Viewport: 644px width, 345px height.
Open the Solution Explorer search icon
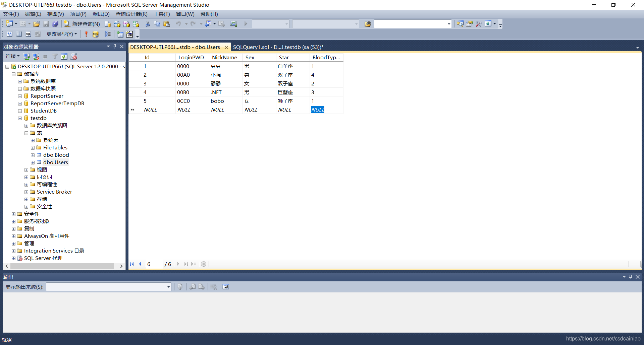coord(460,24)
